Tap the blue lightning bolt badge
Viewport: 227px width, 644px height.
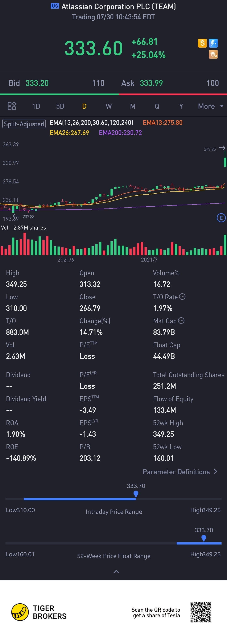213,43
